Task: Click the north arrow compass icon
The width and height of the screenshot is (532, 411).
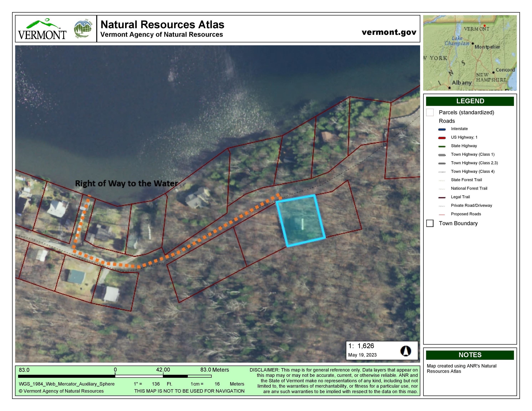Action: (406, 351)
